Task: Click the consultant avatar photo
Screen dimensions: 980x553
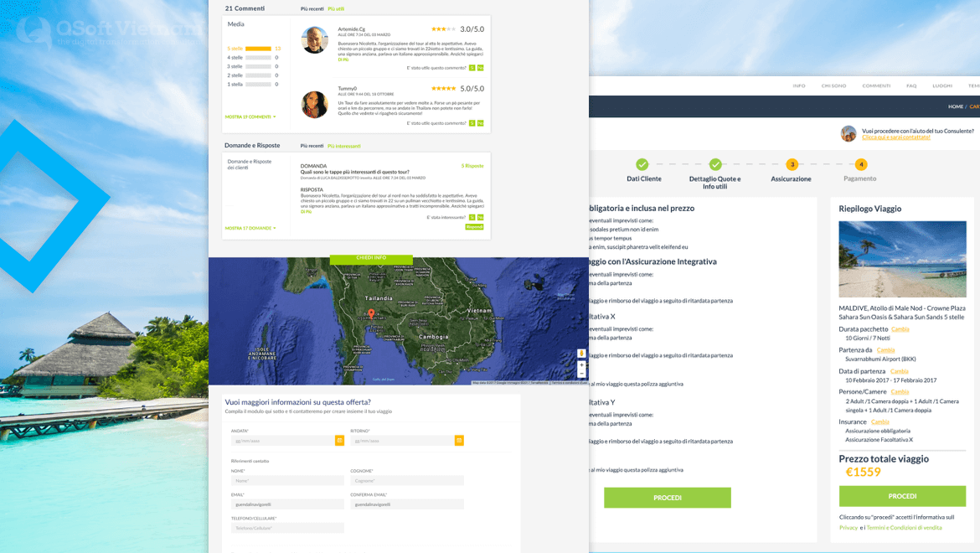Action: tap(848, 134)
